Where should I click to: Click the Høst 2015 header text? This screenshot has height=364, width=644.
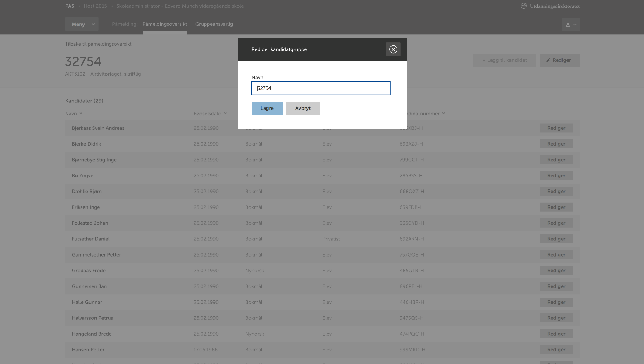(95, 6)
